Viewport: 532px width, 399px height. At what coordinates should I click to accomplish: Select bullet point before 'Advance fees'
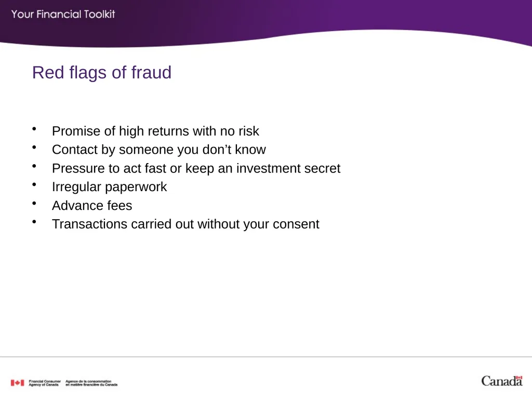[34, 203]
